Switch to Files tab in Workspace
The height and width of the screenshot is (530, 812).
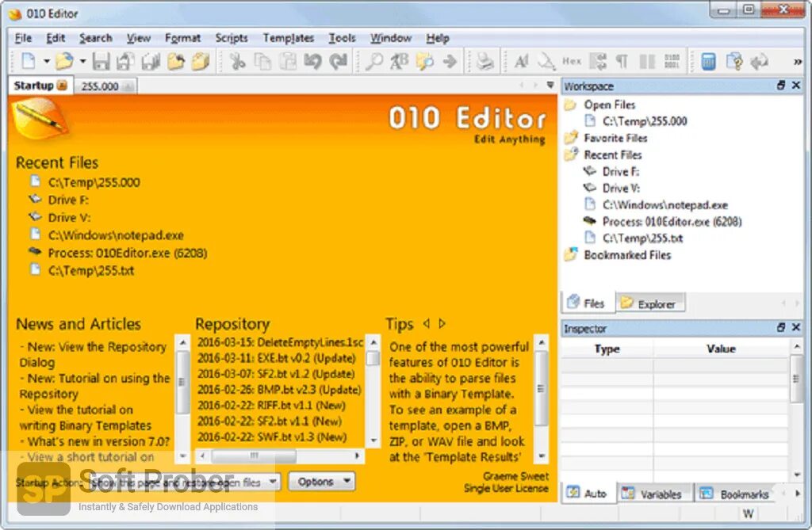588,303
